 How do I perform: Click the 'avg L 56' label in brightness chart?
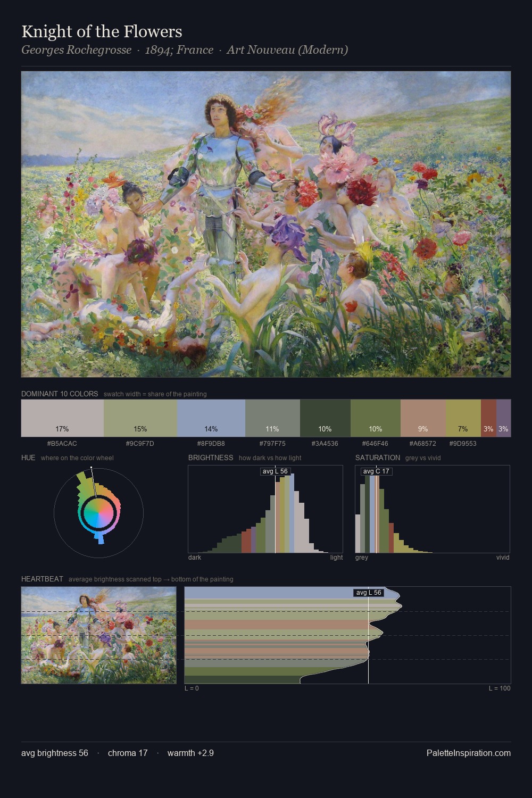pyautogui.click(x=275, y=471)
